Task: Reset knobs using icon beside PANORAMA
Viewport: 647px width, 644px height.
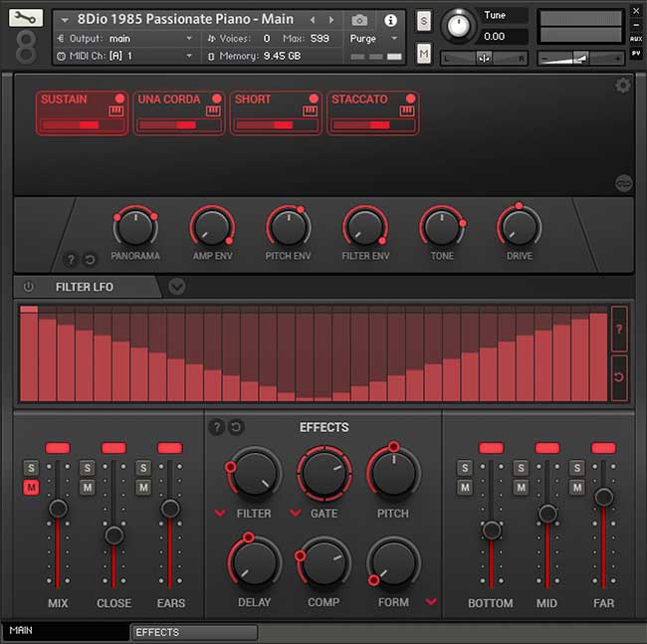Action: pos(90,260)
